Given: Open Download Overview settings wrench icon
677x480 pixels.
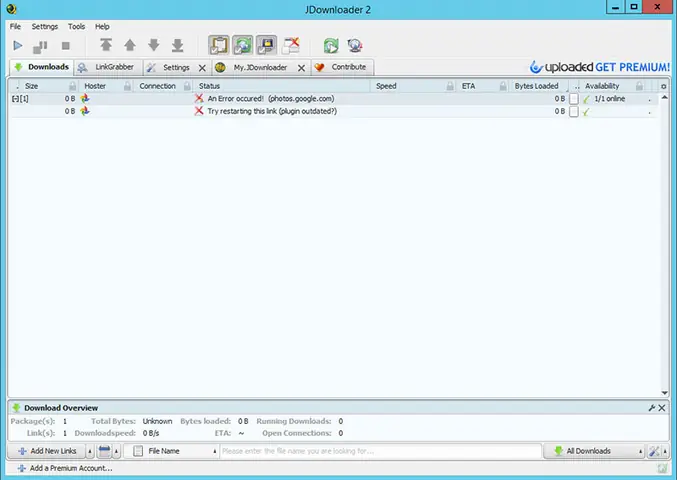Looking at the screenshot, I should (x=652, y=408).
